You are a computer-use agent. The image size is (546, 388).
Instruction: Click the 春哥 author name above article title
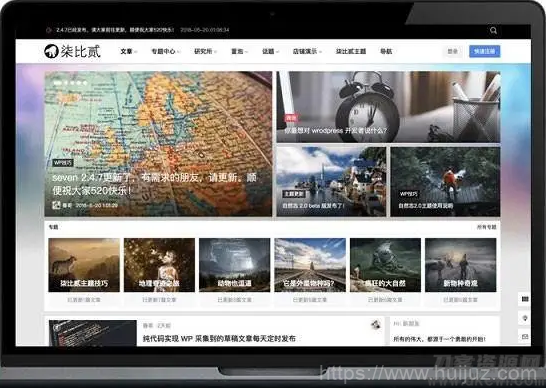click(148, 326)
